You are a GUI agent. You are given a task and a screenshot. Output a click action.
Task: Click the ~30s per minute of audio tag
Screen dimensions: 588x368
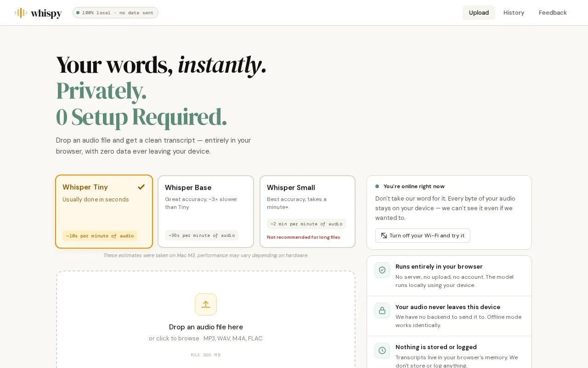coord(202,236)
